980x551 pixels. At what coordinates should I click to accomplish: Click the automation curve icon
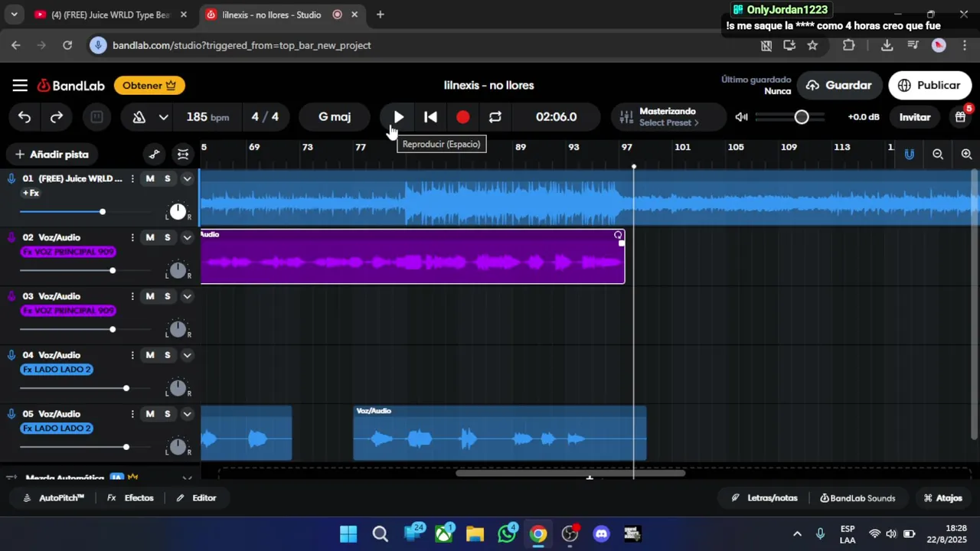coord(154,155)
